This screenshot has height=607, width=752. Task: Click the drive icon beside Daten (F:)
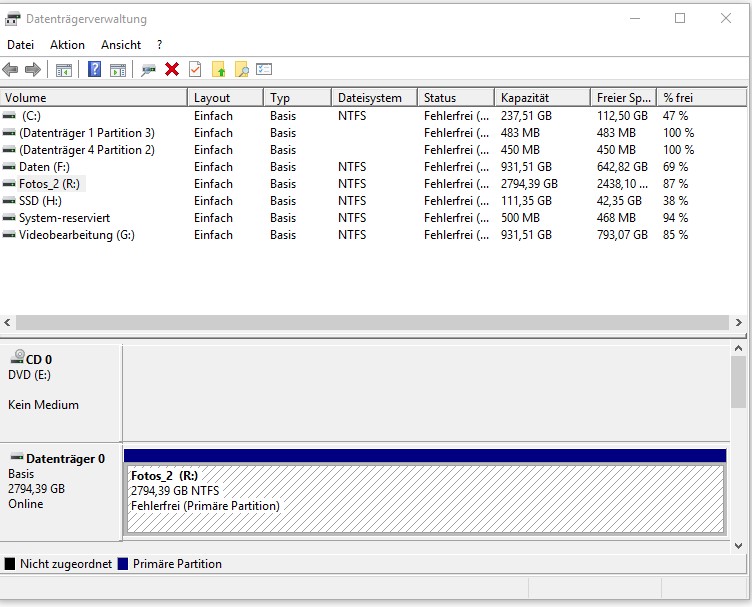click(x=9, y=167)
